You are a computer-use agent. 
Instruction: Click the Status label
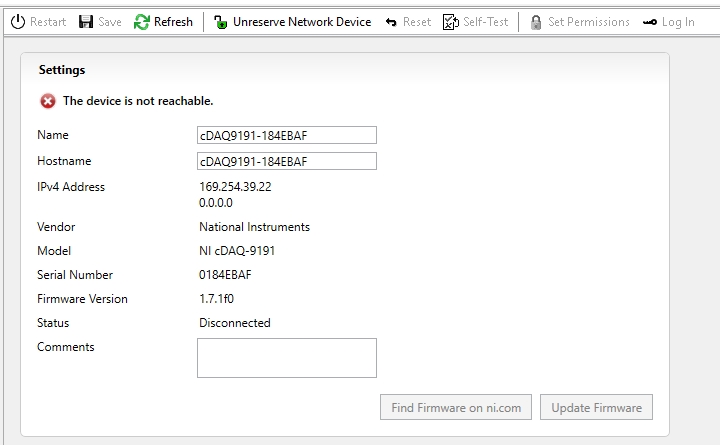53,322
